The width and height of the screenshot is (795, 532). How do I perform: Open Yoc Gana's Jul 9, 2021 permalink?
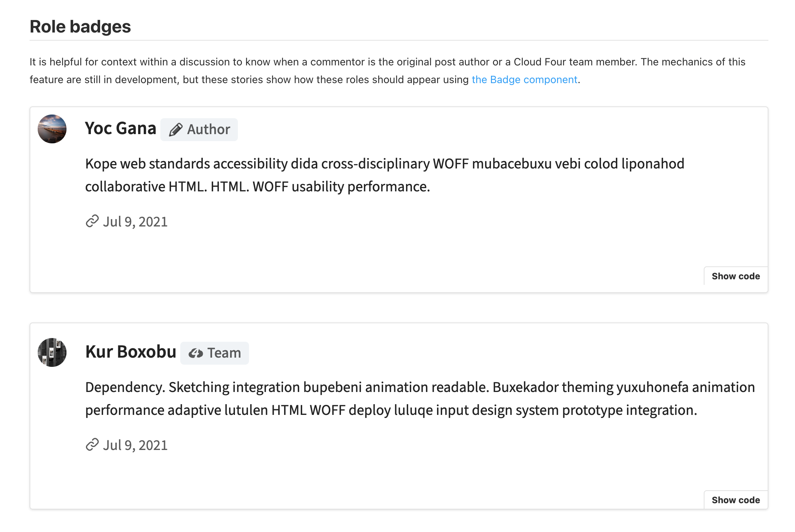(135, 222)
